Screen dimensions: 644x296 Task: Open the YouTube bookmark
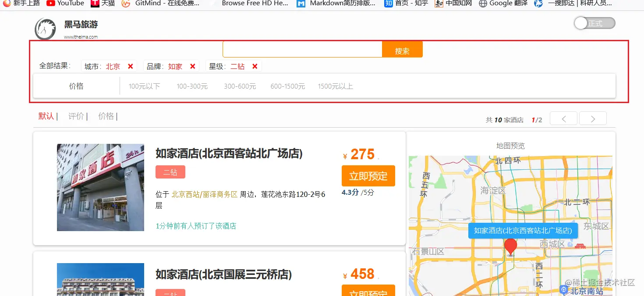click(65, 3)
